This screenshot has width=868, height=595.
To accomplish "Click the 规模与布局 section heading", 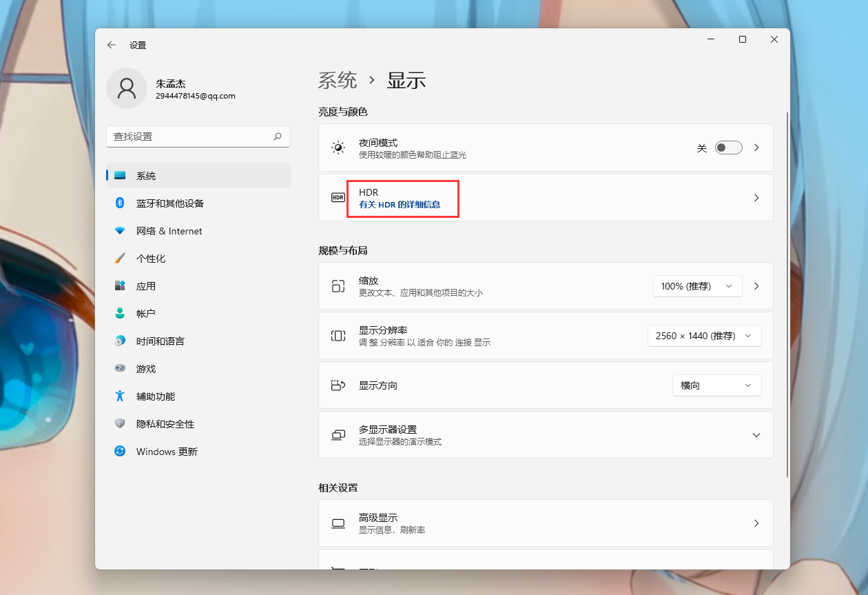I will 343,250.
